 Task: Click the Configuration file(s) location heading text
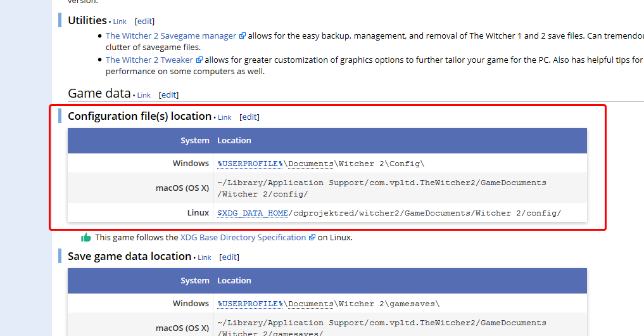click(139, 117)
